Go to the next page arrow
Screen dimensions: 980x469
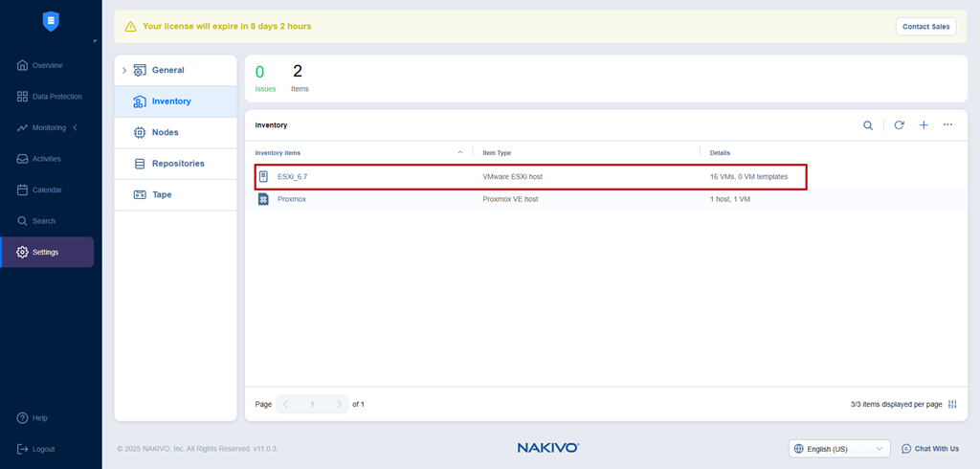(340, 404)
